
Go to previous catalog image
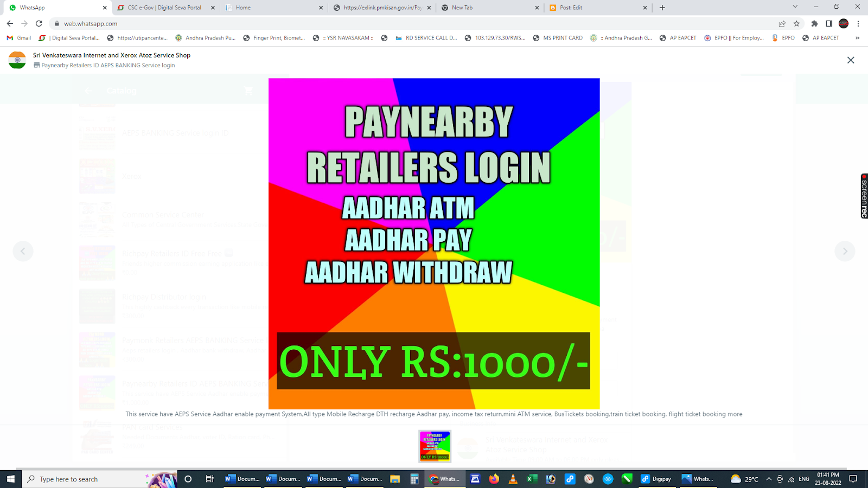[23, 251]
